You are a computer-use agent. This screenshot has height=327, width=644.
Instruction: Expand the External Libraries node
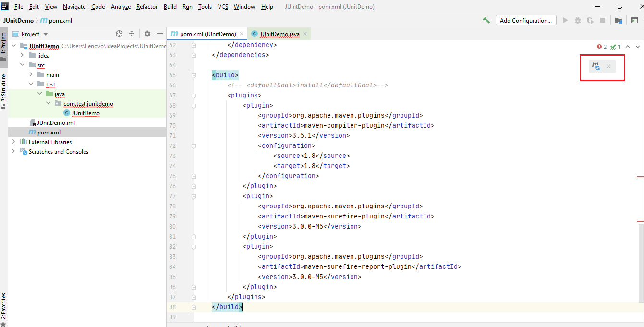point(13,142)
